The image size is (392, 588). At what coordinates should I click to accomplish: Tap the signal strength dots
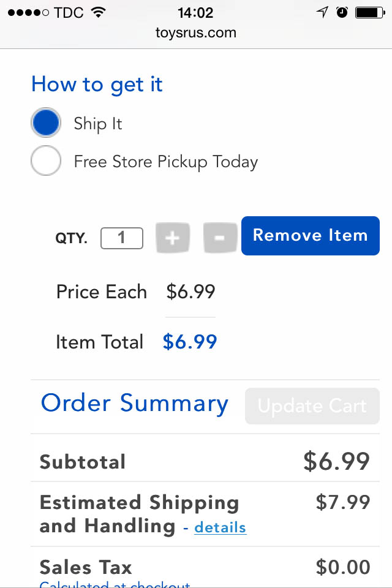point(28,12)
